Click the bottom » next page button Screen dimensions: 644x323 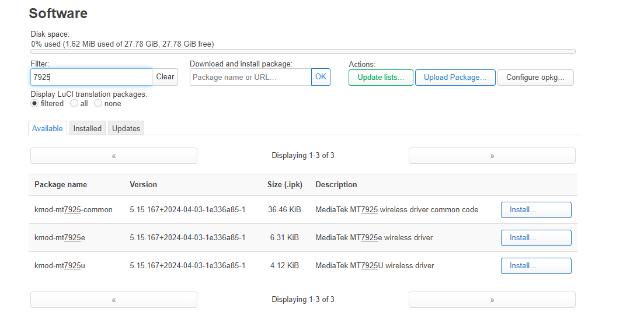click(x=492, y=300)
